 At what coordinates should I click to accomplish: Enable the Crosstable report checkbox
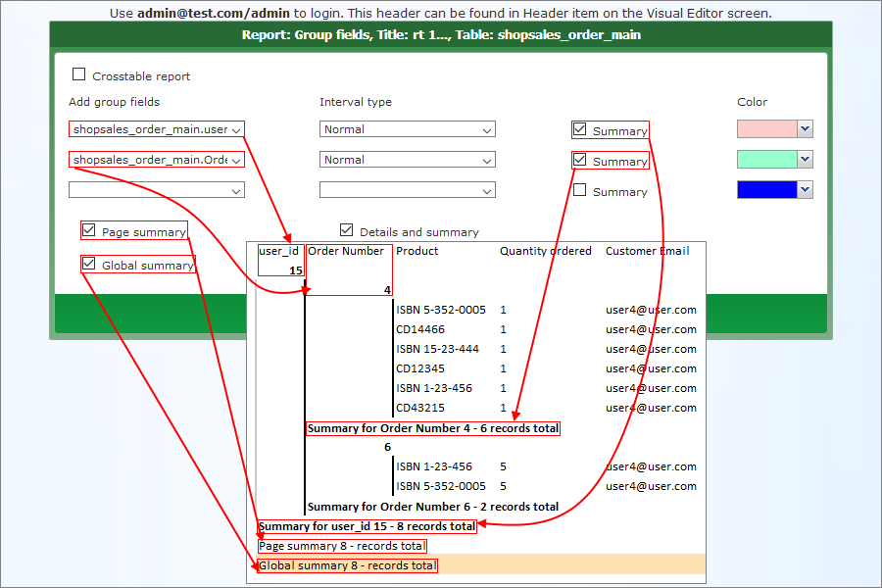(x=79, y=74)
